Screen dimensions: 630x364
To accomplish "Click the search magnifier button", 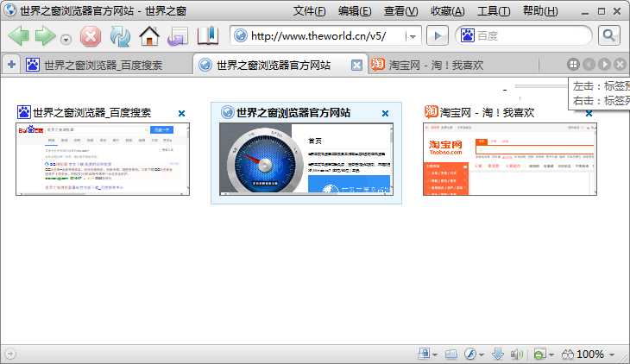I will point(608,35).
